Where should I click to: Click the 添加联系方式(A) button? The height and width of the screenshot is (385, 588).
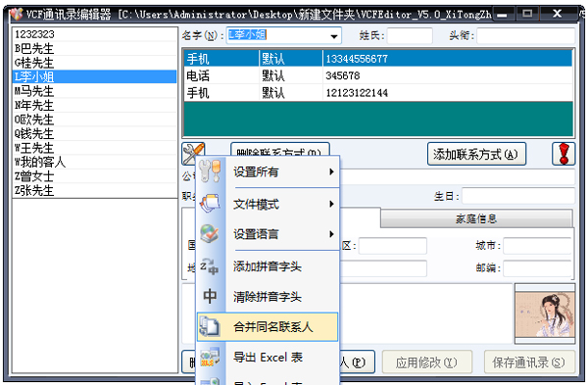coord(476,154)
